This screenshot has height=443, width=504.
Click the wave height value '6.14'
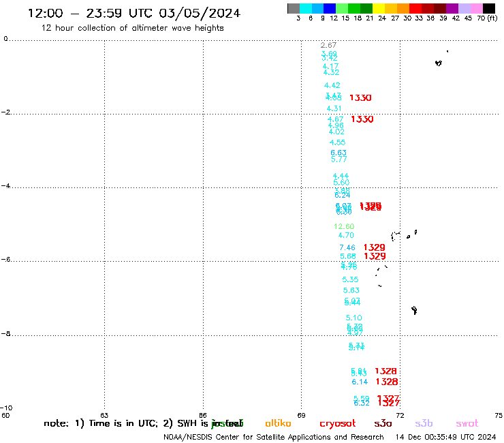[x=360, y=382]
